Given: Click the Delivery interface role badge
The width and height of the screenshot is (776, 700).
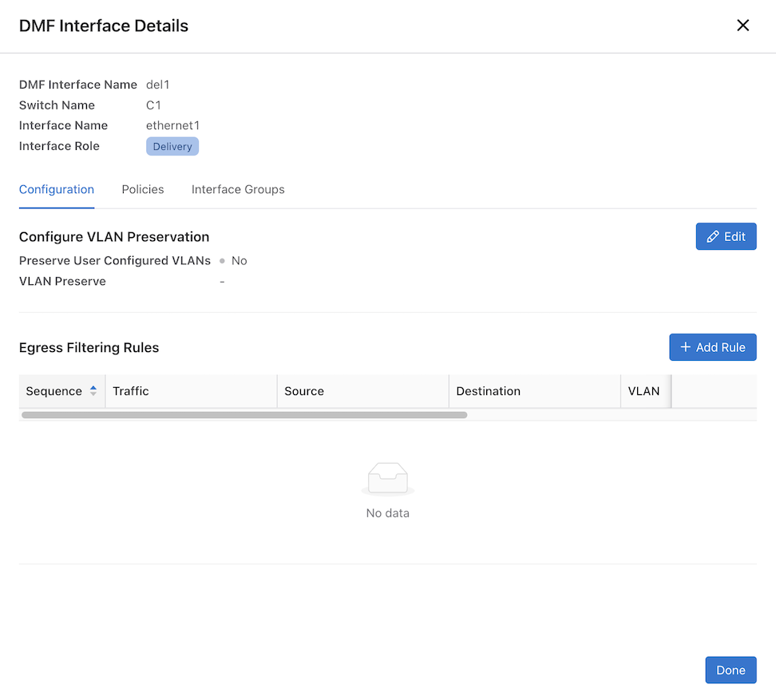Looking at the screenshot, I should tap(172, 147).
